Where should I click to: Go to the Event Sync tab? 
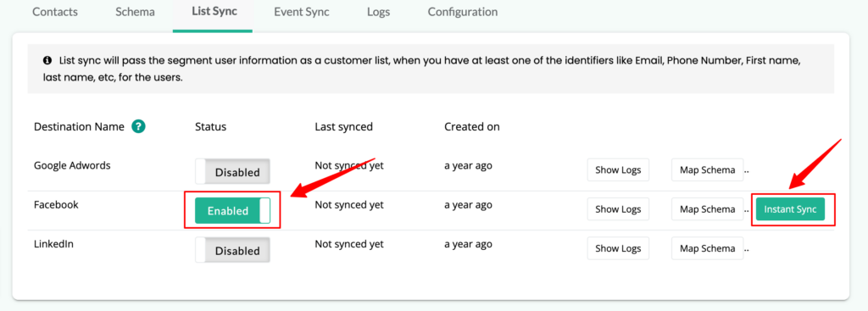point(302,12)
